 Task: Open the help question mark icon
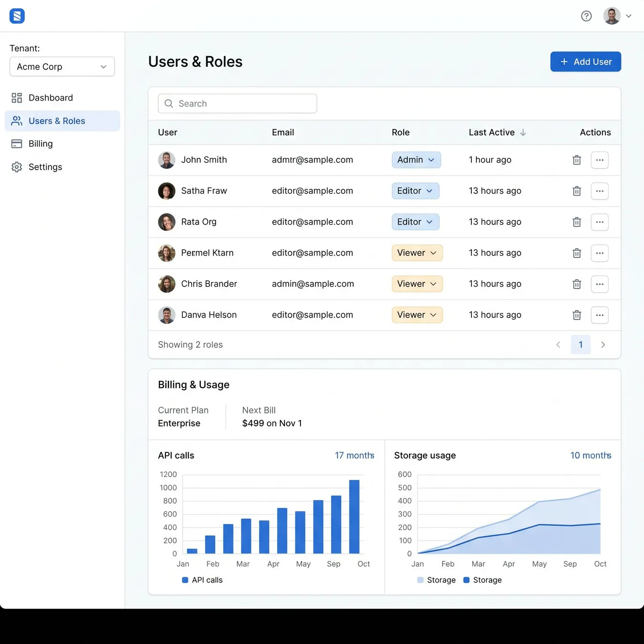586,16
